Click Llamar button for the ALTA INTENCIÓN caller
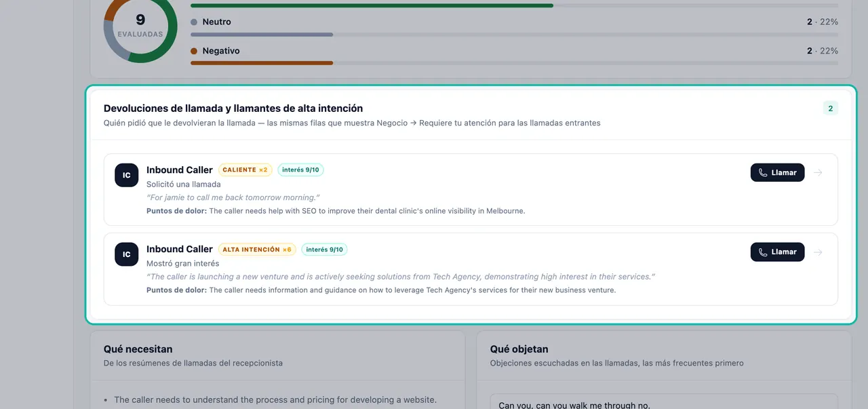The height and width of the screenshot is (409, 868). click(x=777, y=252)
